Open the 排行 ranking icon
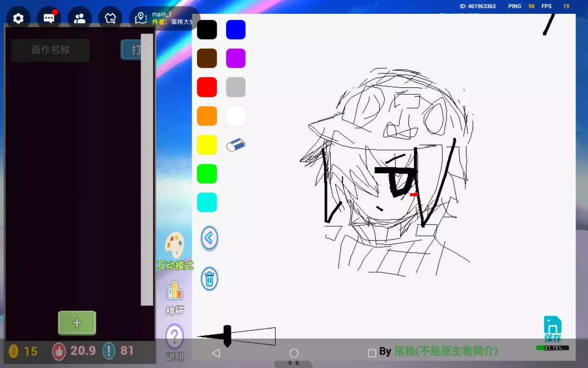Image resolution: width=588 pixels, height=368 pixels. coord(175,298)
